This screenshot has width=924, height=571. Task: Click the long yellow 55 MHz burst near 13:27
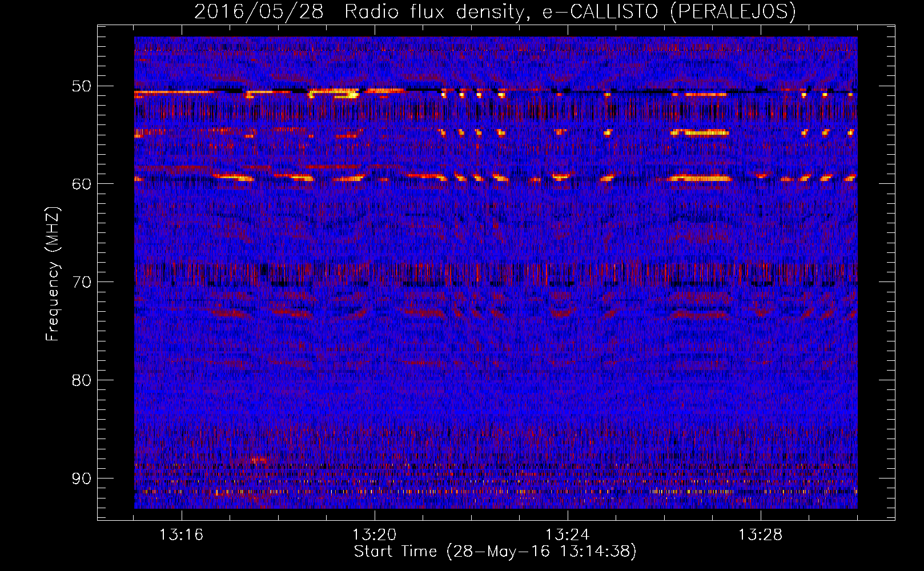pyautogui.click(x=701, y=133)
